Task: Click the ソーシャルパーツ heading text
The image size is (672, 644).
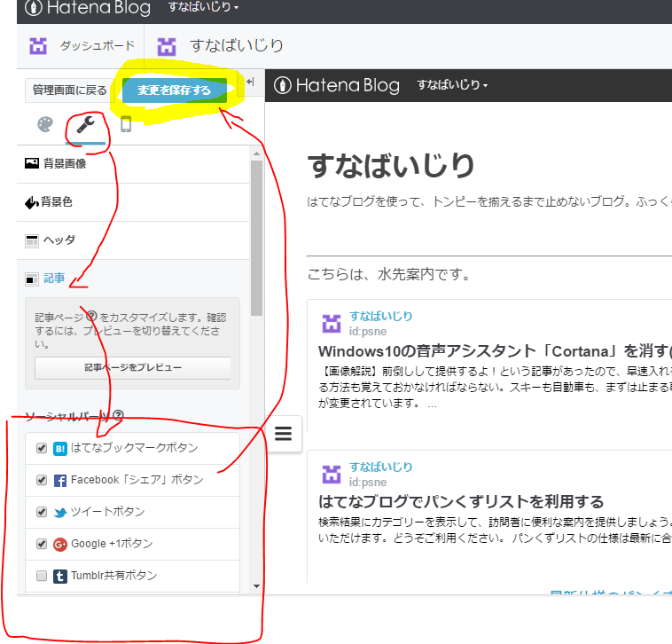Action: [x=67, y=416]
